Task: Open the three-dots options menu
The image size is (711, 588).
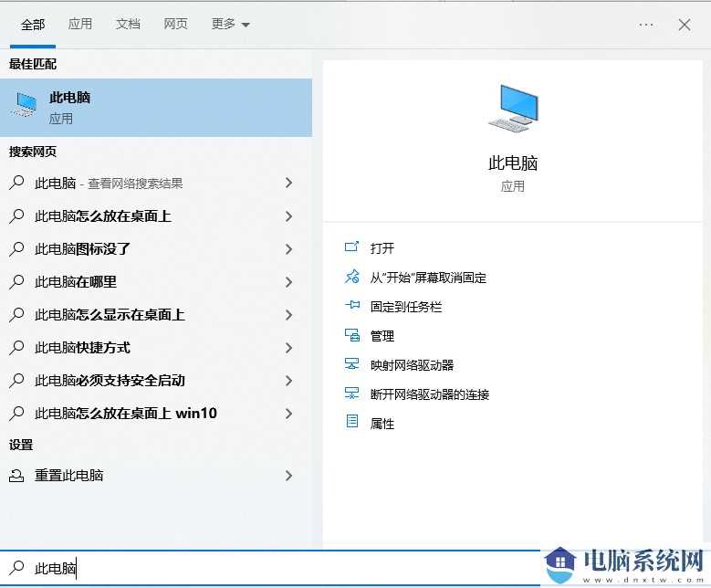Action: click(x=645, y=25)
